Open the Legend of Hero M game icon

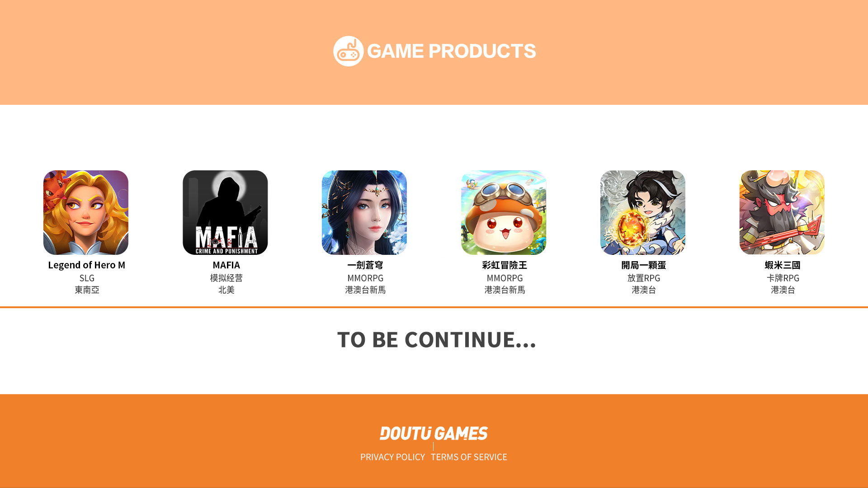point(86,212)
